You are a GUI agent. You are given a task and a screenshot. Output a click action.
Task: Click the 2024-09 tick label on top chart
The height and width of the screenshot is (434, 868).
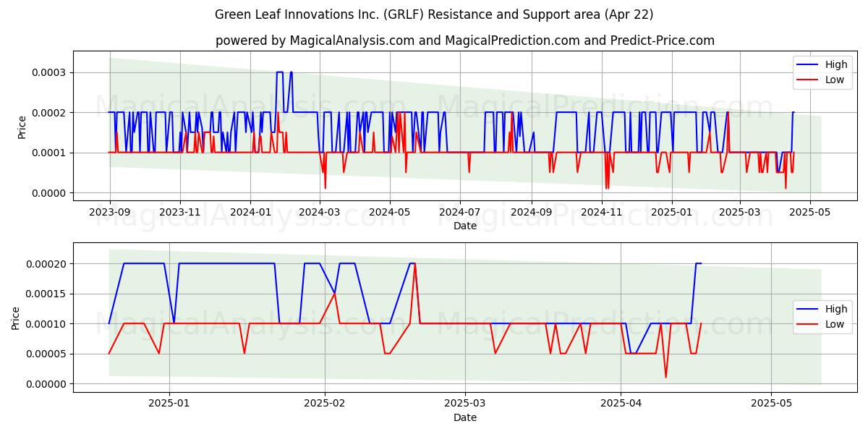532,213
